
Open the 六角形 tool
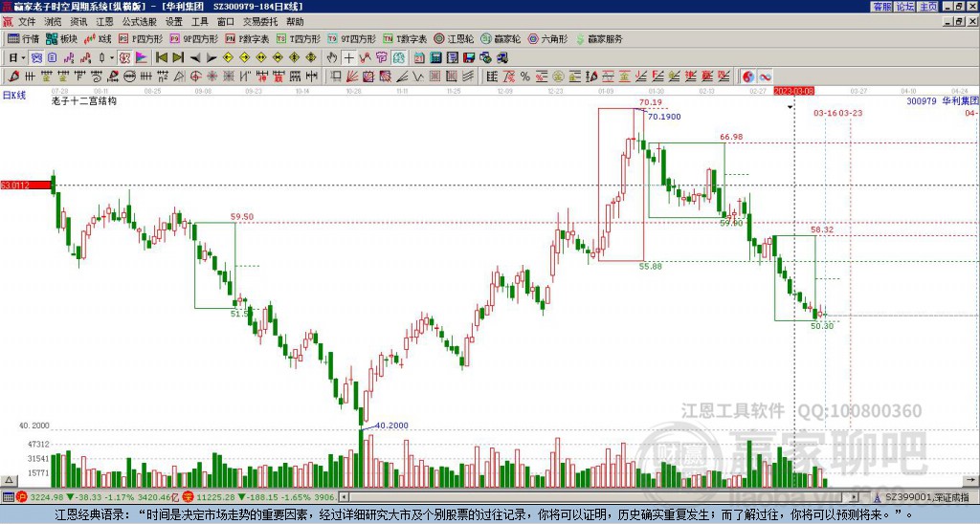(548, 38)
